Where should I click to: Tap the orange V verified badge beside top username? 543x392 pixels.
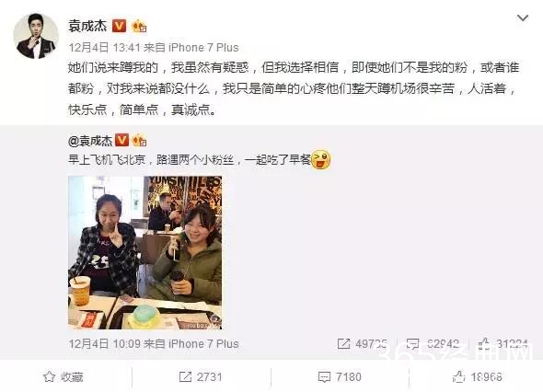click(119, 26)
